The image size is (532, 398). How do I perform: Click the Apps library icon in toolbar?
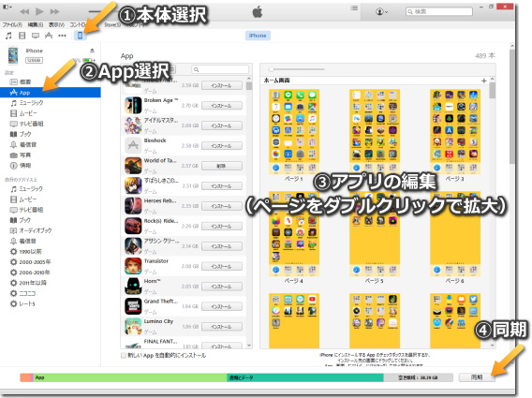tap(49, 36)
